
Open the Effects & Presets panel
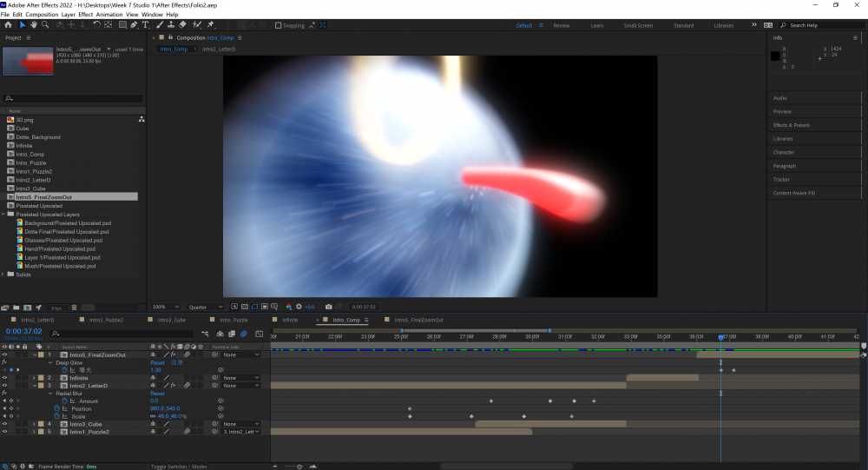(791, 125)
